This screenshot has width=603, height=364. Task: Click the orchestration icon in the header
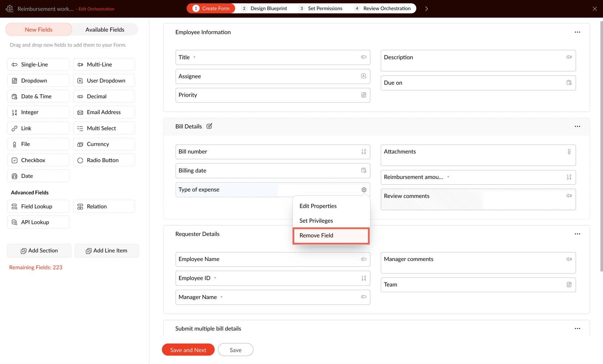[x=10, y=9]
